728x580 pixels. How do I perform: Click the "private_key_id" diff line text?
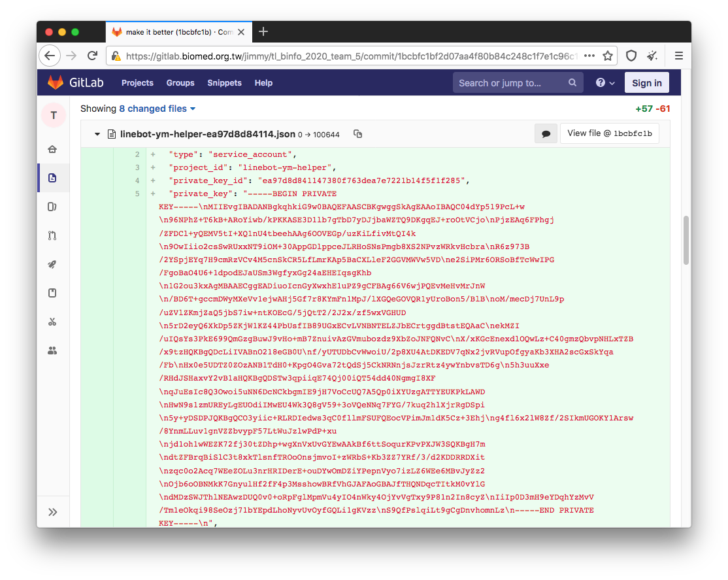(x=319, y=180)
